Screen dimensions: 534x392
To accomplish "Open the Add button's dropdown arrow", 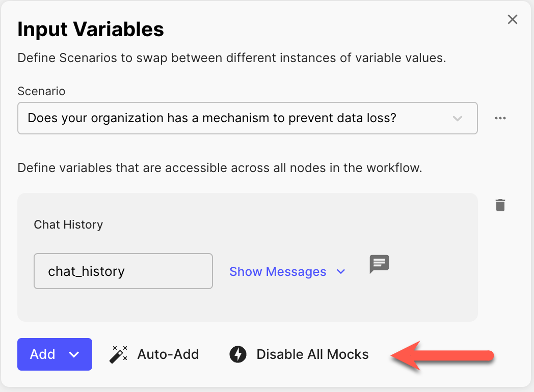I will [74, 354].
